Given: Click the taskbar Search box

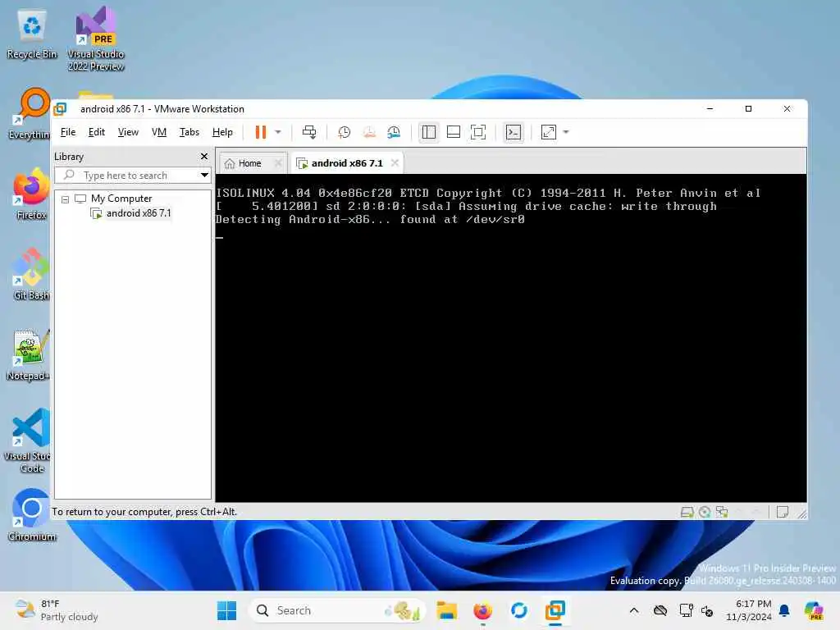Looking at the screenshot, I should tap(337, 610).
